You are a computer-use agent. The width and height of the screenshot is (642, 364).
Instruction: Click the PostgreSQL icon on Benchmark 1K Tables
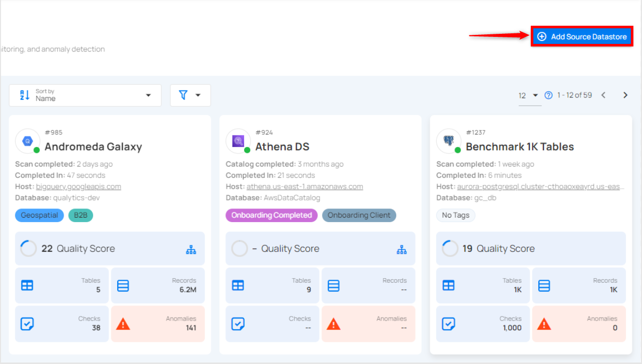coord(448,141)
